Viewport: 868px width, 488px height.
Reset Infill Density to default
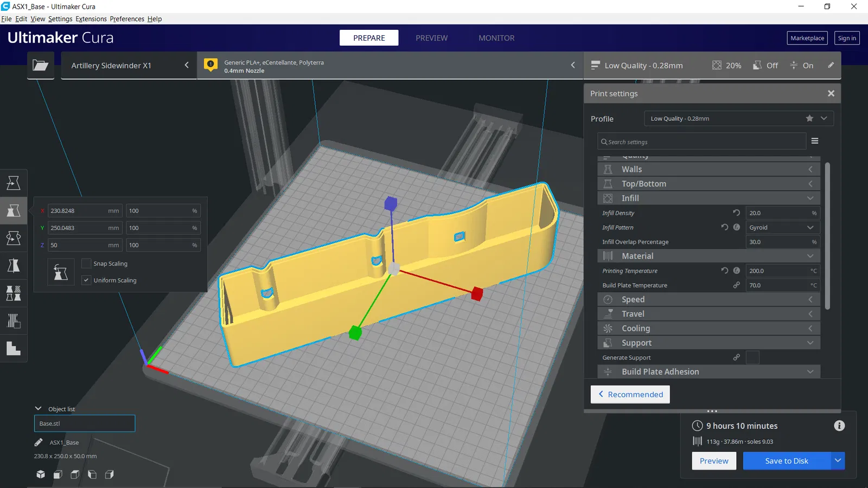coord(736,213)
